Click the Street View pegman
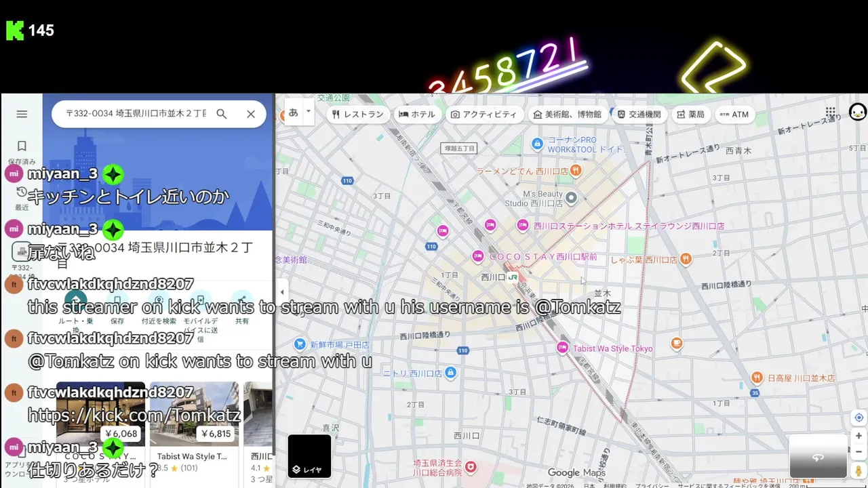Viewport: 868px width, 488px height. [x=859, y=470]
